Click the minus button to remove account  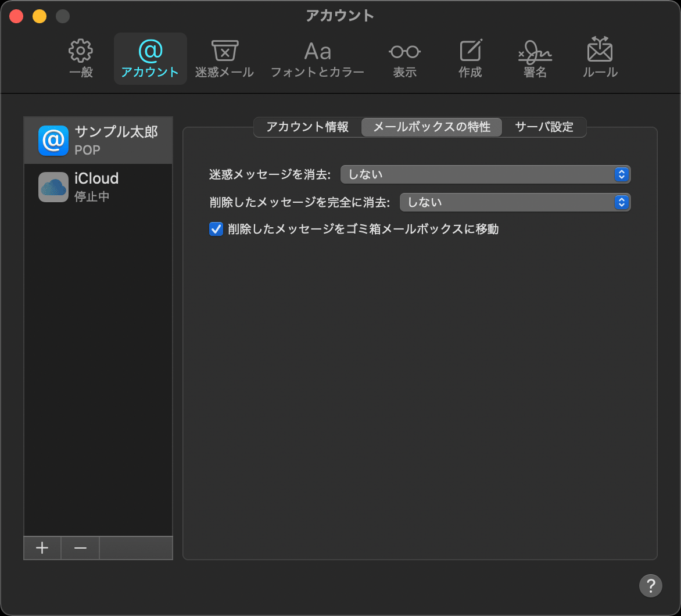point(80,548)
